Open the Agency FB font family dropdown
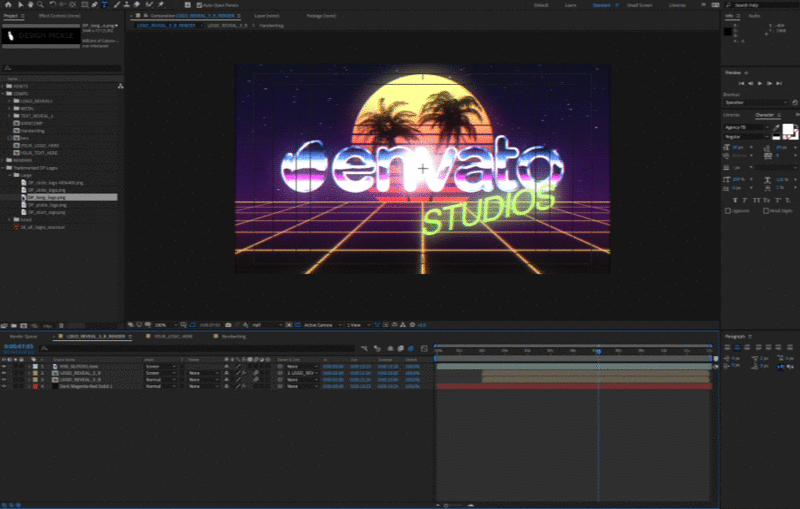 pos(746,127)
